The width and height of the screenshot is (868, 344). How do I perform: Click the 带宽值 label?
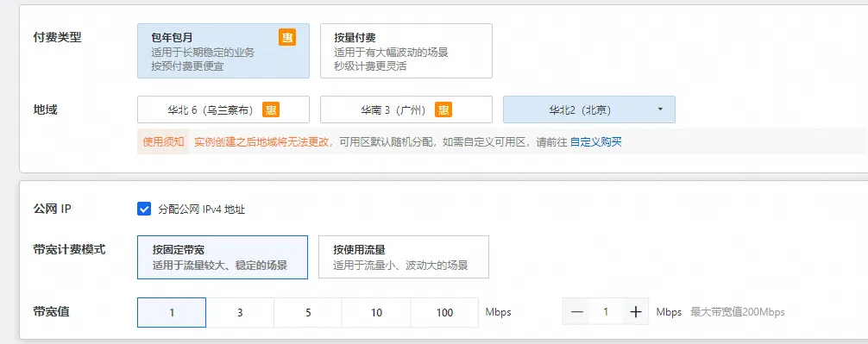(52, 311)
